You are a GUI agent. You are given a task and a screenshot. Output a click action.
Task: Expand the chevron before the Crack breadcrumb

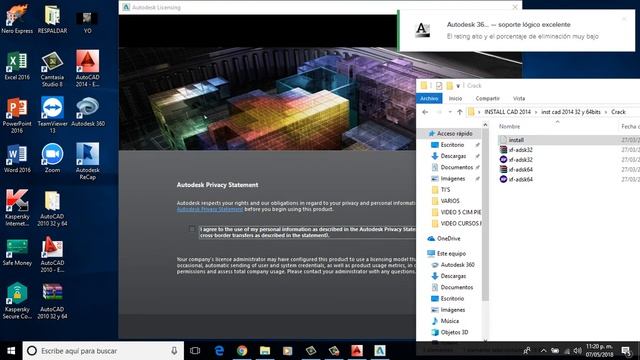[x=606, y=112]
